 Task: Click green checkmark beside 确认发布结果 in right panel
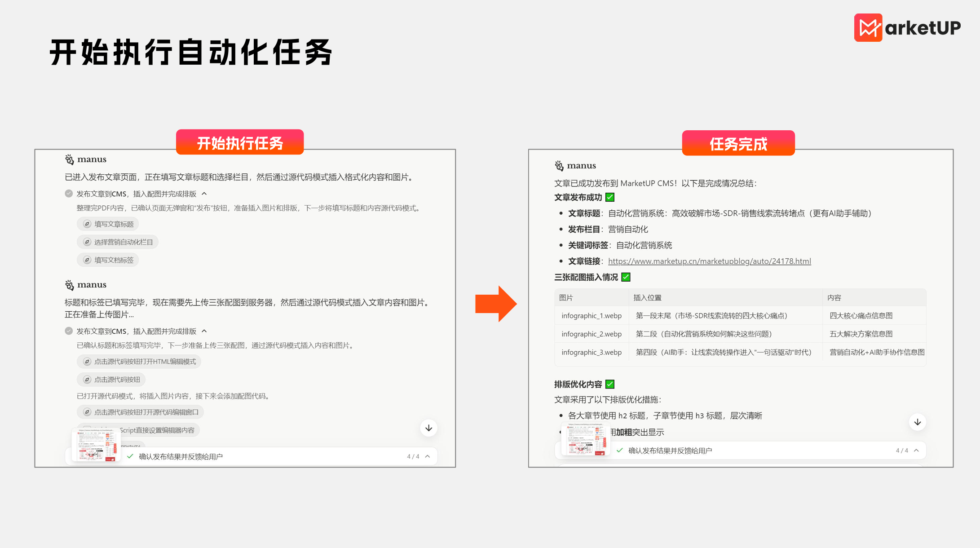click(620, 451)
